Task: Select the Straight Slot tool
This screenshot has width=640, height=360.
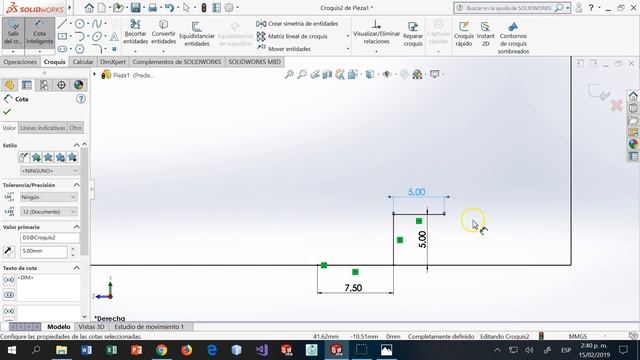Action: pyautogui.click(x=62, y=49)
